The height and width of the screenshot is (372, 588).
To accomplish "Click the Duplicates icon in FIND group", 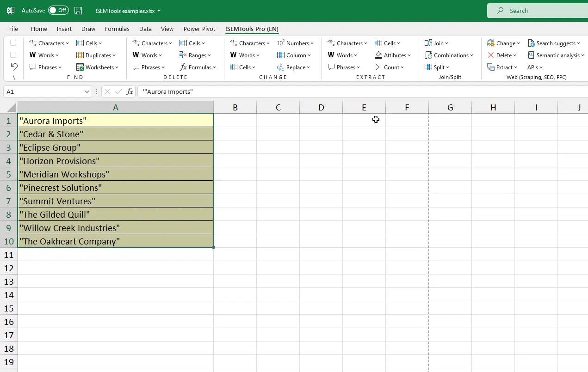I will click(80, 55).
